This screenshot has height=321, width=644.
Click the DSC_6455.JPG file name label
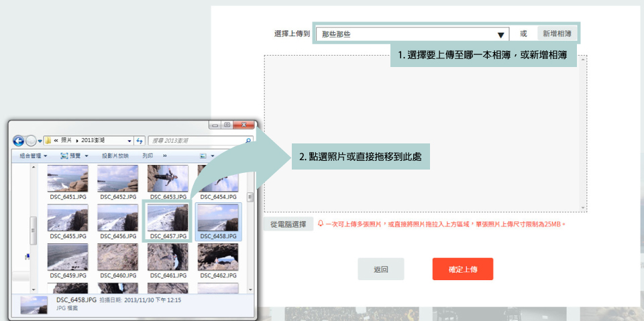coord(68,237)
